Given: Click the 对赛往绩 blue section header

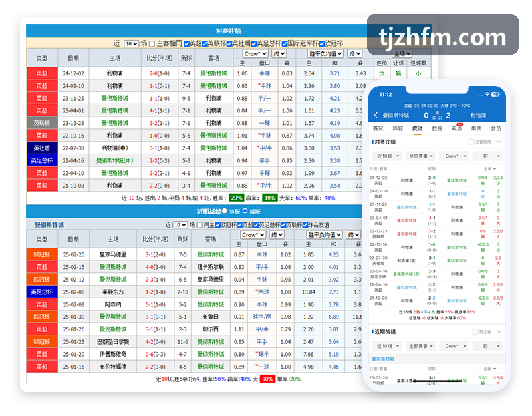Looking at the screenshot, I should pos(228,31).
